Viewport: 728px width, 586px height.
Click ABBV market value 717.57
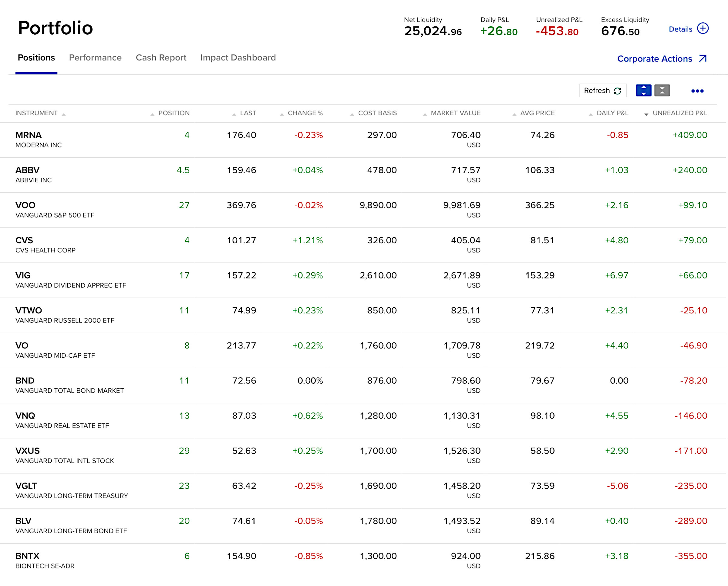(x=466, y=170)
